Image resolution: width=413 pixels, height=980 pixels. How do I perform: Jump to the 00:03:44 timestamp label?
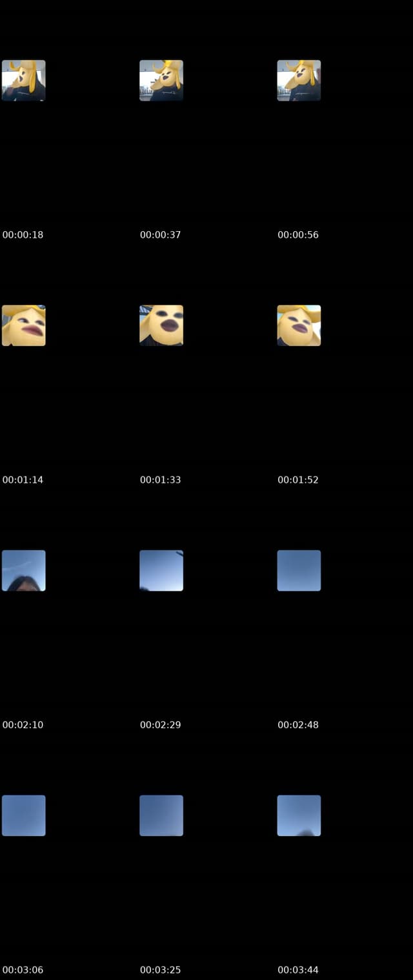coord(298,970)
